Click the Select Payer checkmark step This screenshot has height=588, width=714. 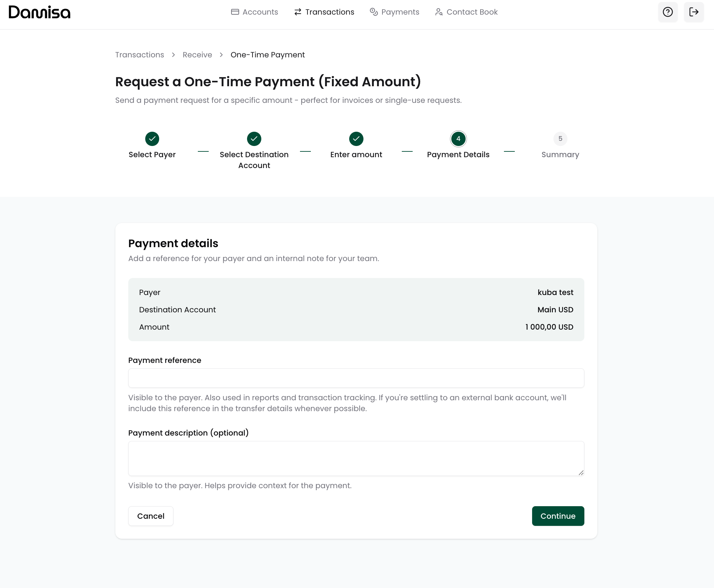click(x=152, y=139)
